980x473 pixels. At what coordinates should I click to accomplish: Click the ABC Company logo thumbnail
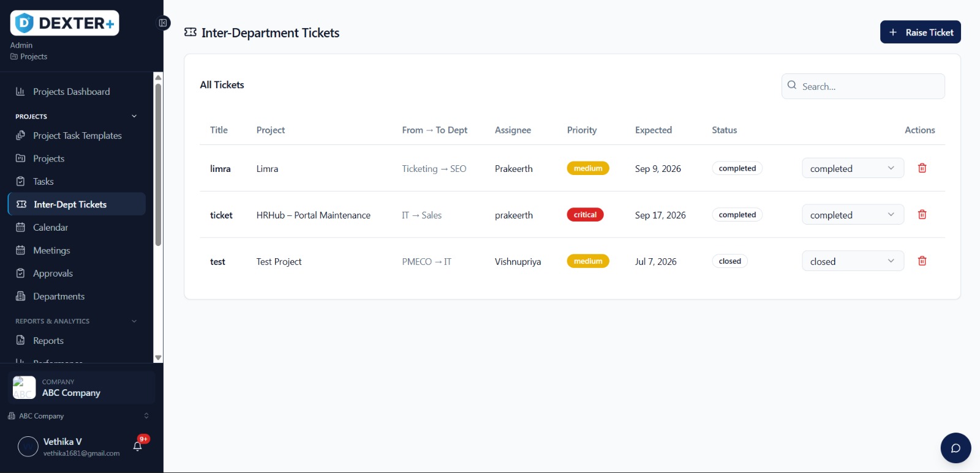[x=24, y=387]
